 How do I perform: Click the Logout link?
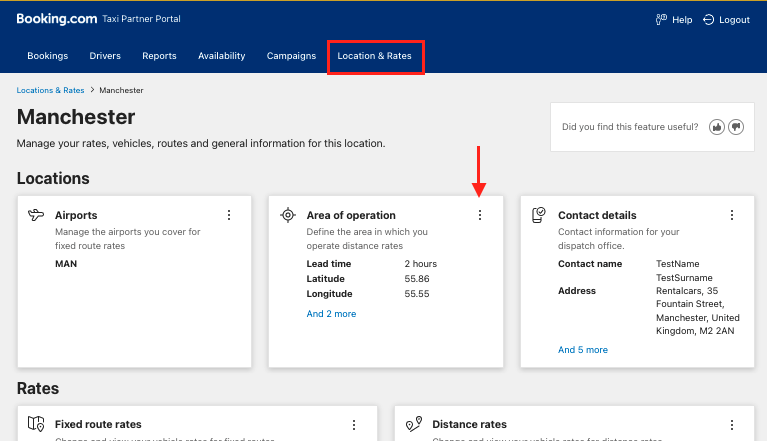click(734, 20)
